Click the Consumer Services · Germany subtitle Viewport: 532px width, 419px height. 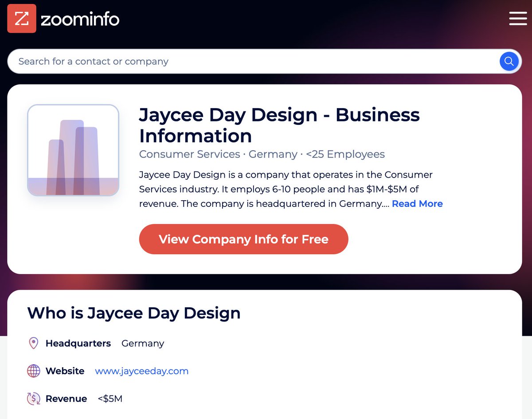click(x=262, y=154)
